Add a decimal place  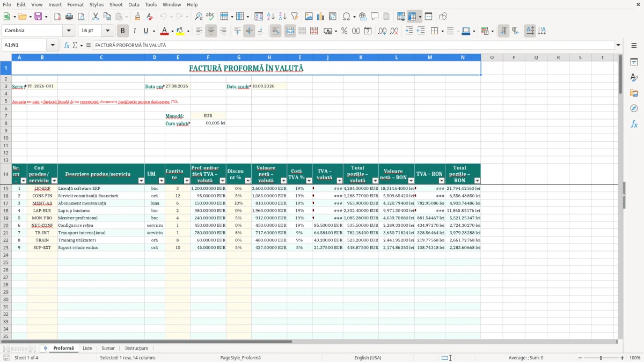[x=382, y=31]
